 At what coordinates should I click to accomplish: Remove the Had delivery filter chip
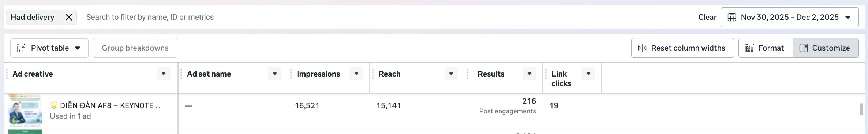click(68, 17)
